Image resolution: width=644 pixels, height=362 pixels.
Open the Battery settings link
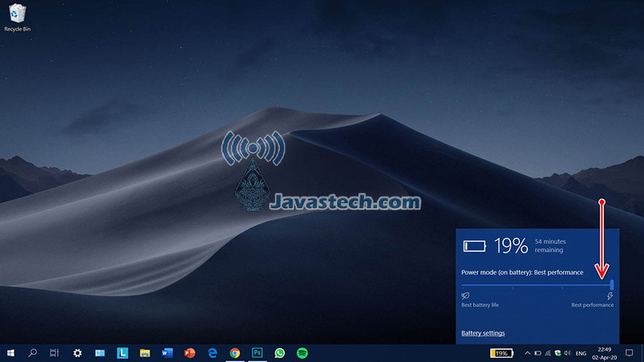483,333
